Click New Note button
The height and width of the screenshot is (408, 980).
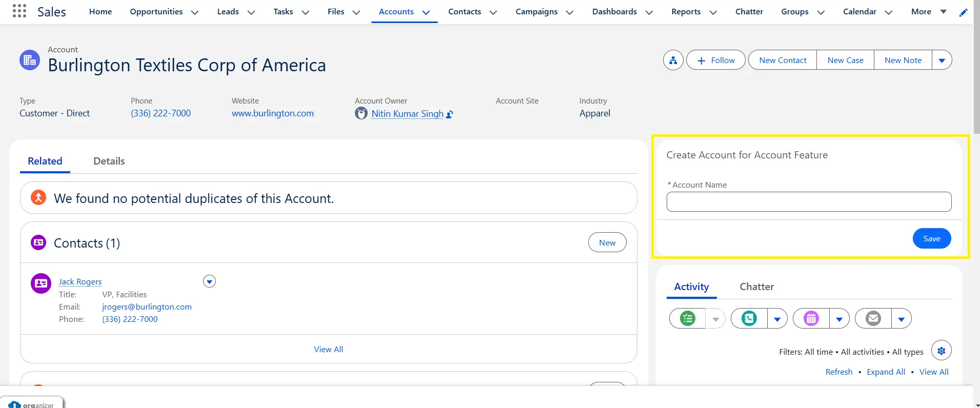[x=903, y=60]
